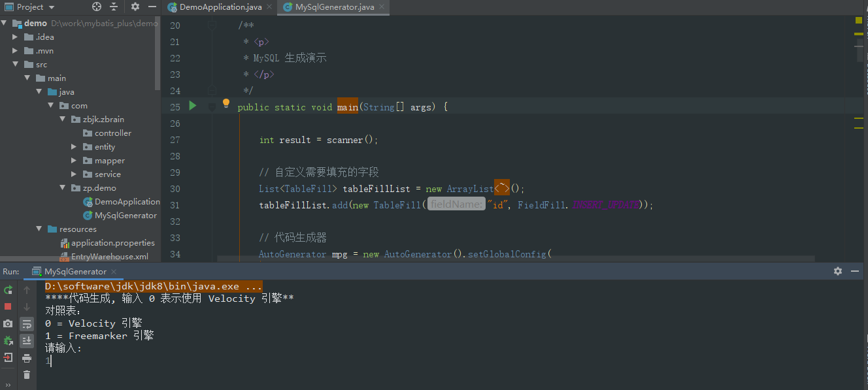Collapse the zp.demo package arrow
The height and width of the screenshot is (390, 868).
tap(62, 187)
